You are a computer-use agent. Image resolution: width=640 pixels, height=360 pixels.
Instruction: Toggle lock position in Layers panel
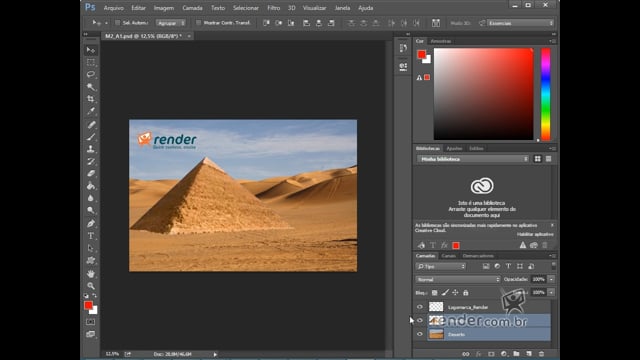(x=455, y=293)
